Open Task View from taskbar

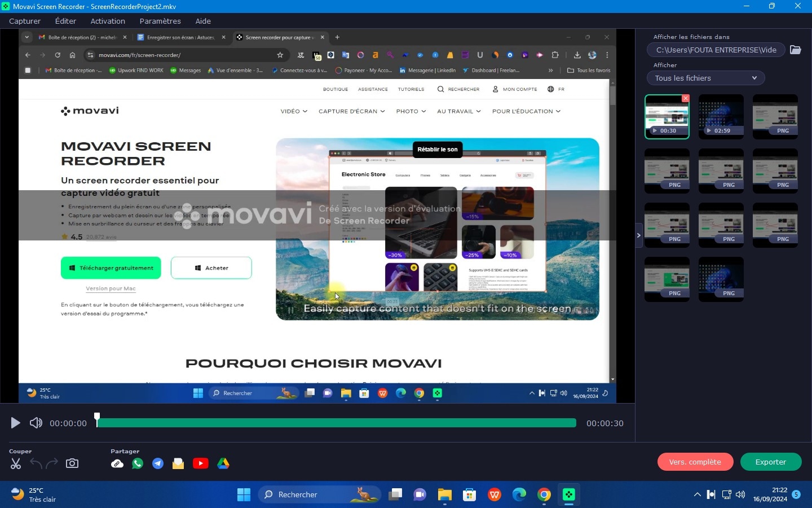point(395,494)
